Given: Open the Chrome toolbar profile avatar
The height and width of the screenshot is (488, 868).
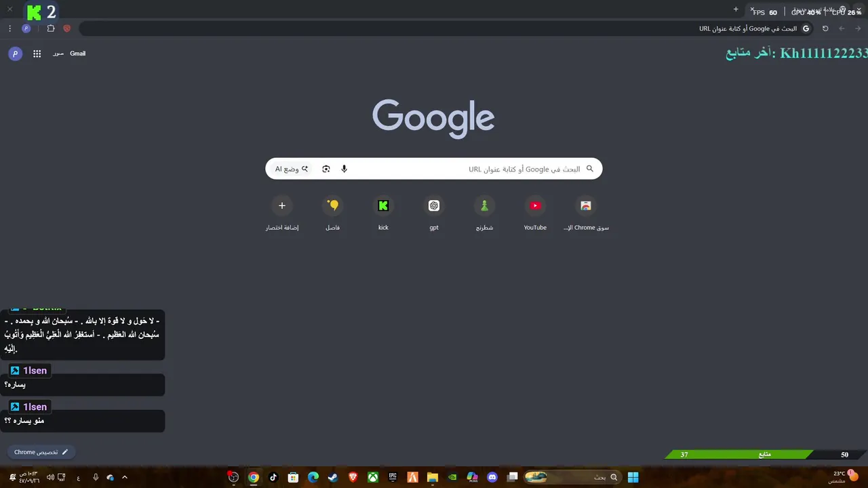Looking at the screenshot, I should pyautogui.click(x=26, y=28).
